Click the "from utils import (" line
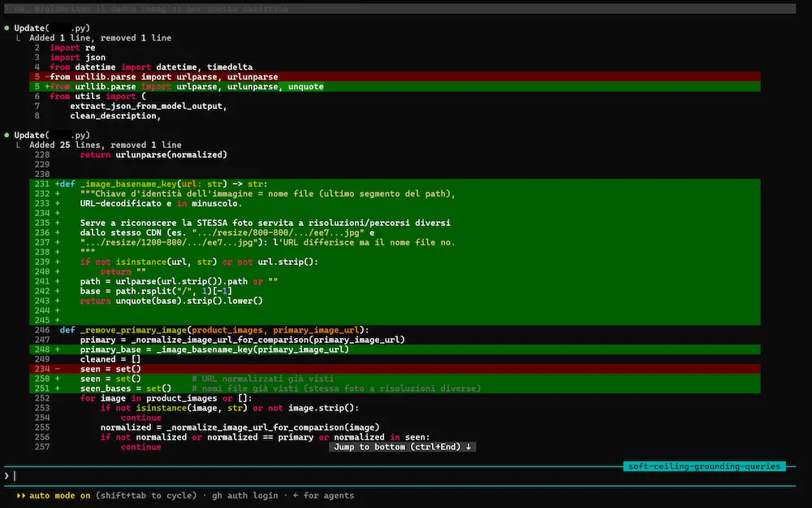This screenshot has height=508, width=812. (x=98, y=97)
